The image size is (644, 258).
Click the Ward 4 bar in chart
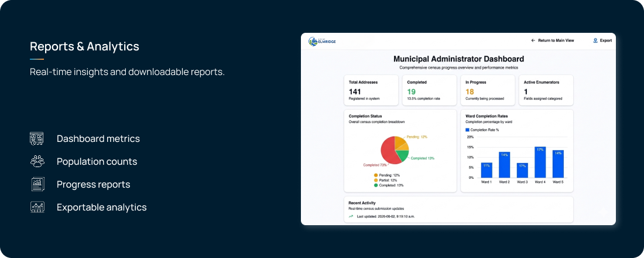click(540, 162)
